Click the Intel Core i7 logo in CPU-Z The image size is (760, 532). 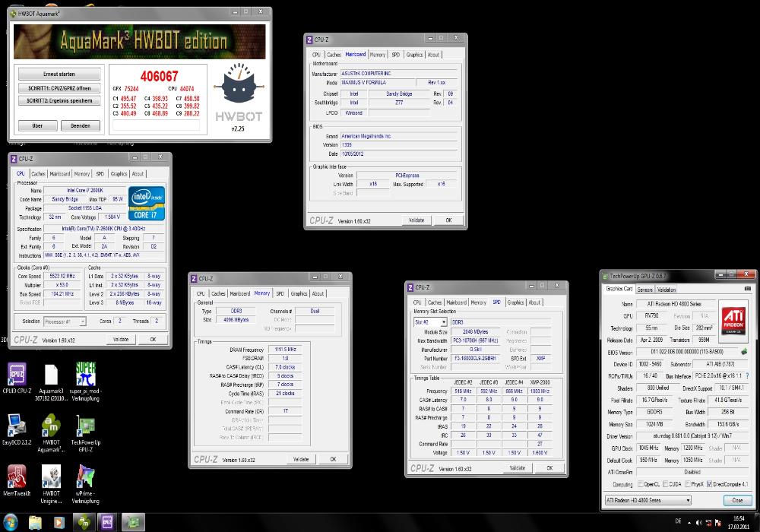pyautogui.click(x=147, y=204)
